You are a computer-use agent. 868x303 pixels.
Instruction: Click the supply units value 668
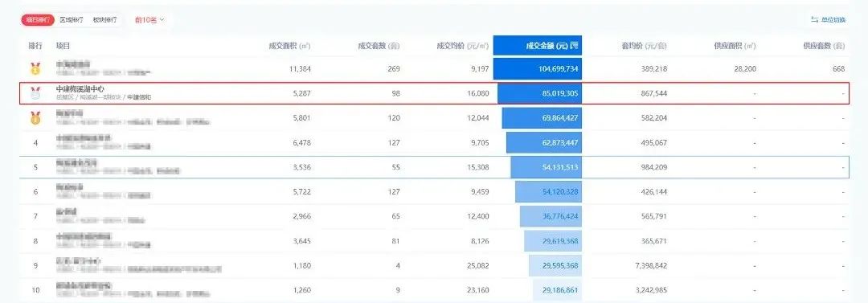pos(838,69)
